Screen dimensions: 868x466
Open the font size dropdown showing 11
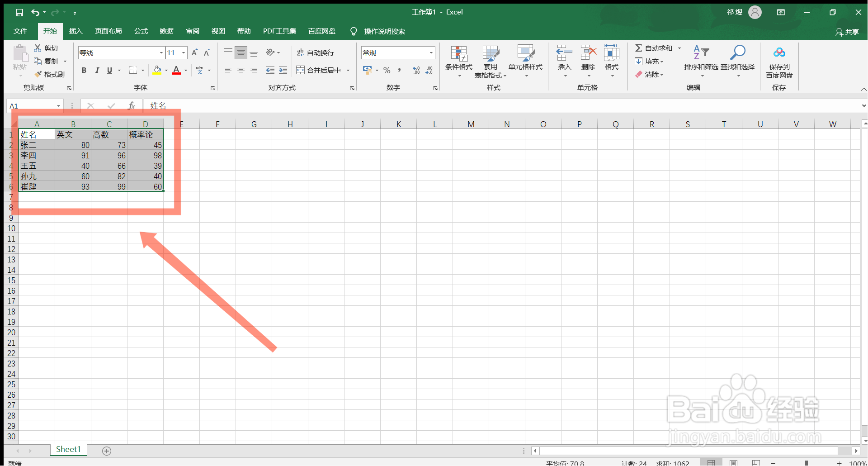[x=184, y=53]
